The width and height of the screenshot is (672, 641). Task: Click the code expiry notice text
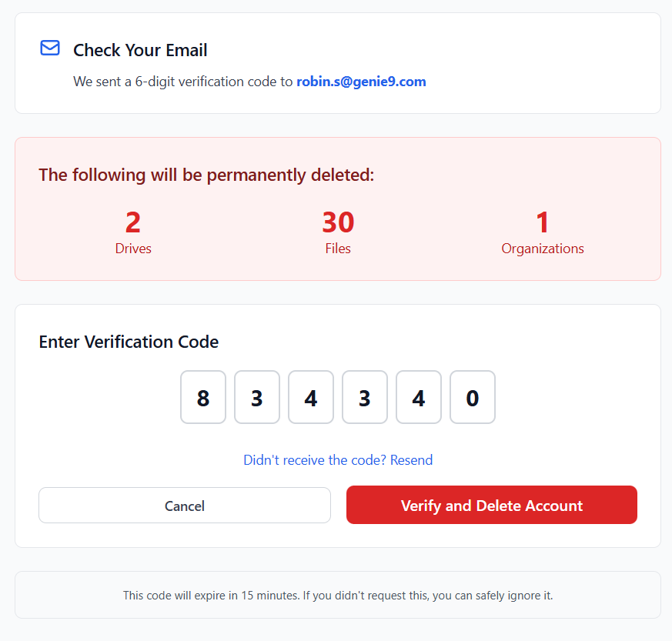338,595
